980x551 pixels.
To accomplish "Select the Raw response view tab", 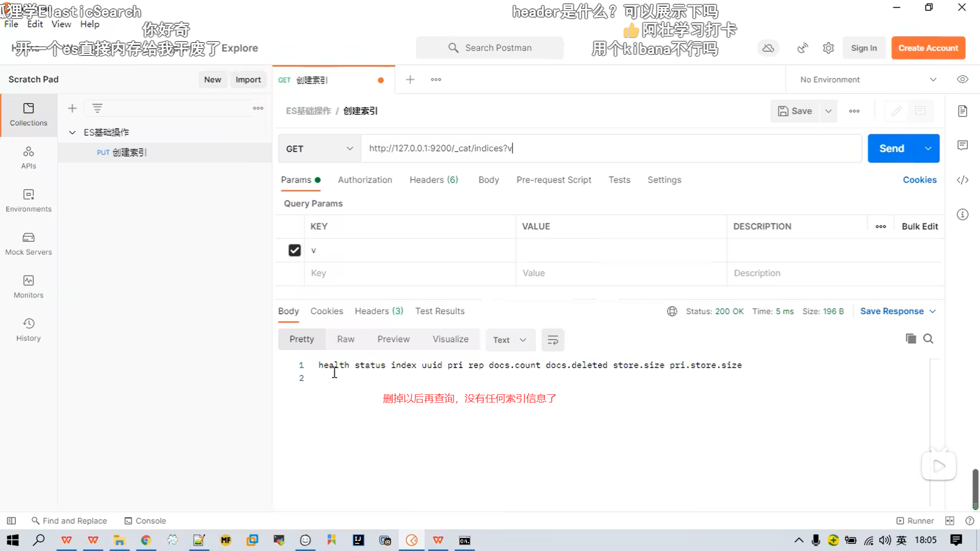I will pyautogui.click(x=345, y=339).
